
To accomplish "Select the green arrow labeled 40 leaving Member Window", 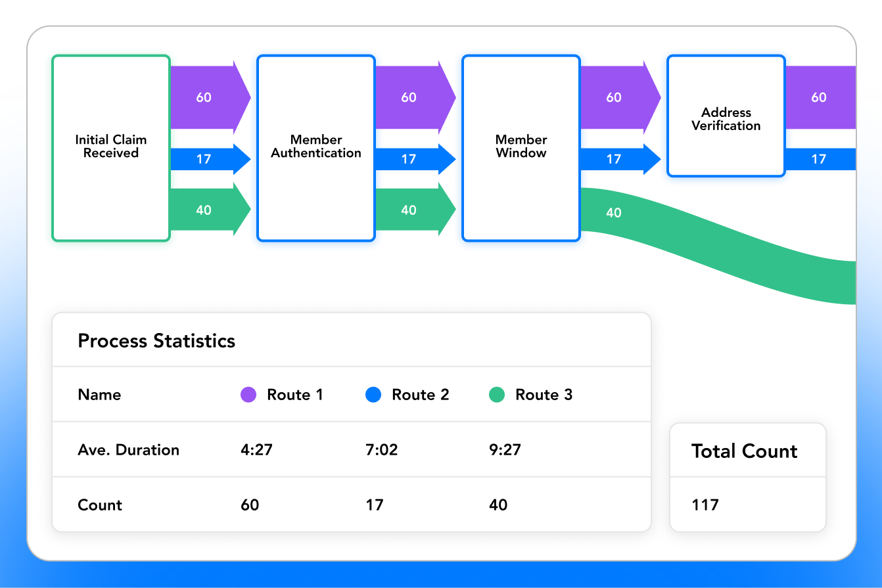I will click(x=613, y=212).
